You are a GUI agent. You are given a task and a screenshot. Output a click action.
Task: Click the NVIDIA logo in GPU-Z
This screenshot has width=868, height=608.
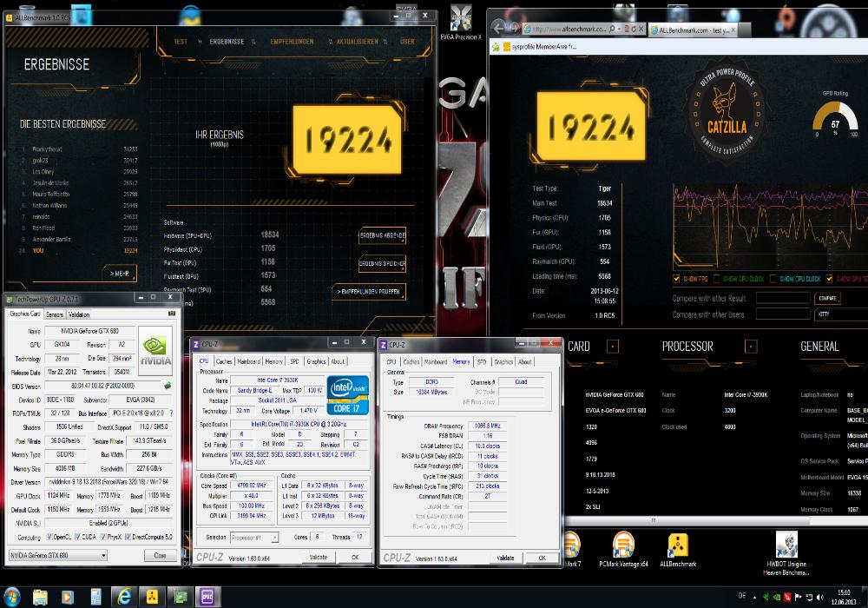(155, 351)
